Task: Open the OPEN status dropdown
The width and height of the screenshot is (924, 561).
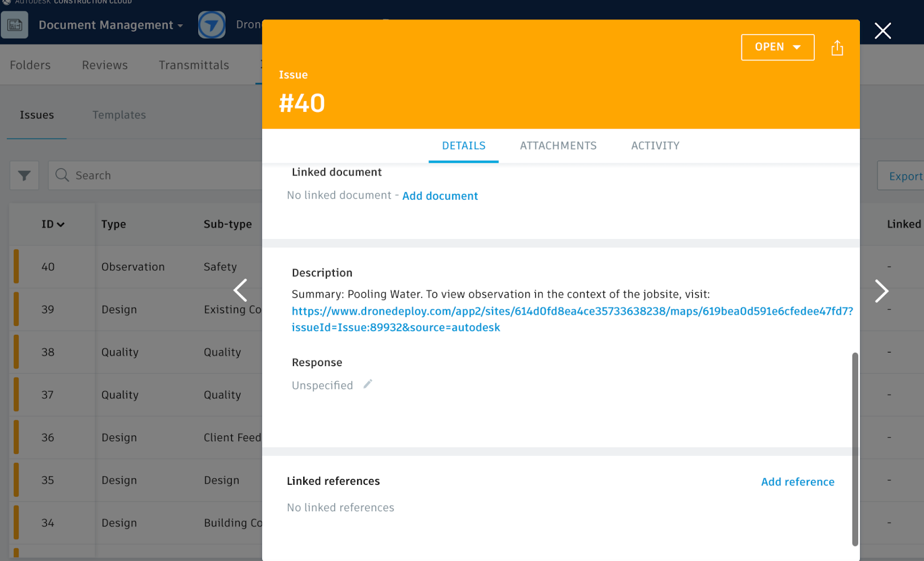Action: click(x=777, y=47)
